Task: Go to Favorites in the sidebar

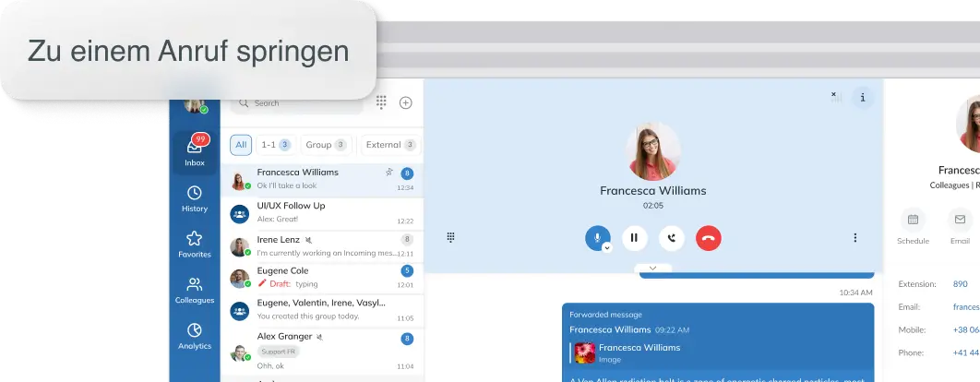Action: tap(194, 245)
